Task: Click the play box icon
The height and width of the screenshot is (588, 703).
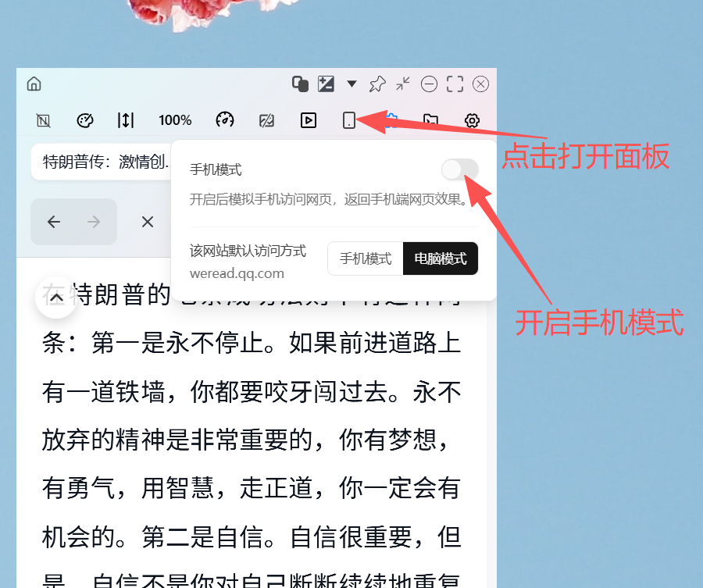Action: [309, 120]
